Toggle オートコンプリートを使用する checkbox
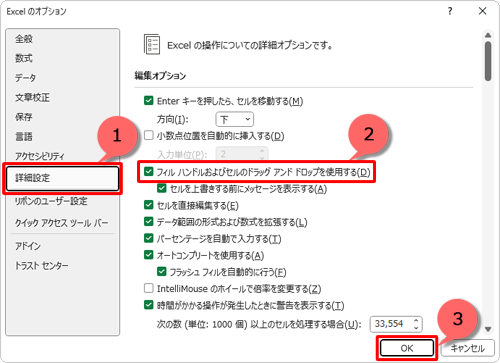This screenshot has width=500, height=363. [149, 255]
